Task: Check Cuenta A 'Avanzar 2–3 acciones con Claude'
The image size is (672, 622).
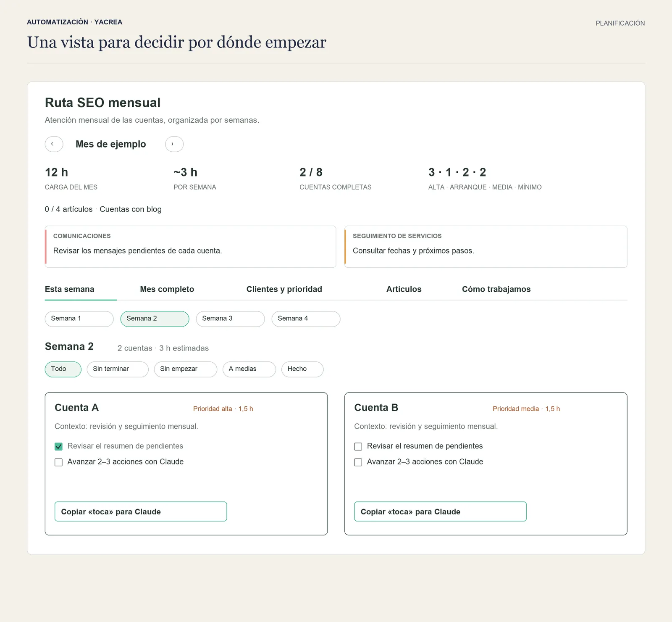Action: click(x=58, y=462)
